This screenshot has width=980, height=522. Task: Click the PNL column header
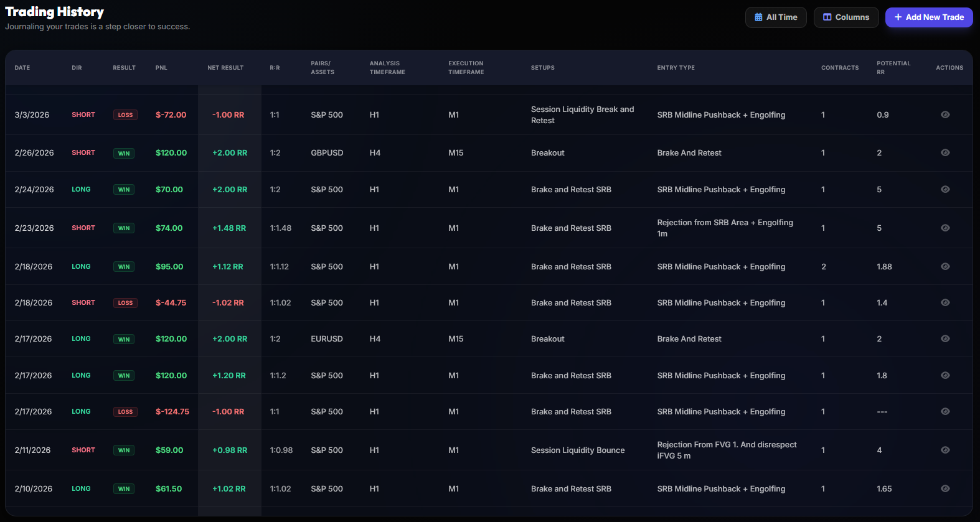pyautogui.click(x=161, y=68)
